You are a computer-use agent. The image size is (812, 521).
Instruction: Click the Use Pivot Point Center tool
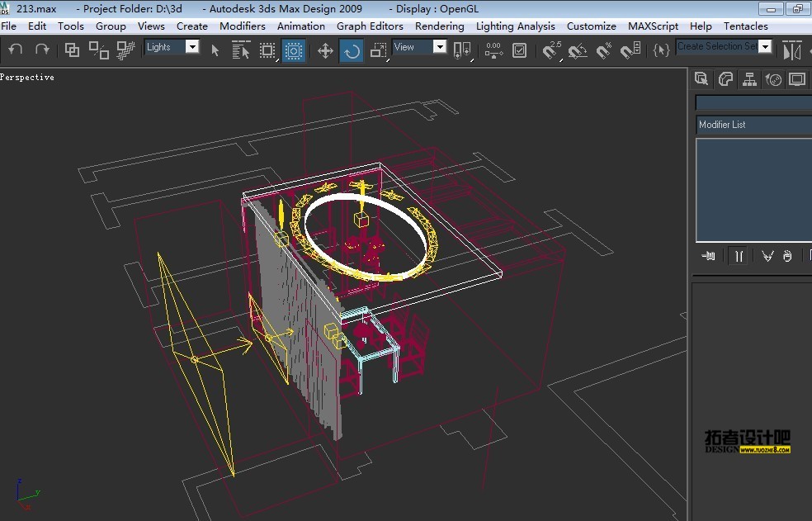point(462,50)
